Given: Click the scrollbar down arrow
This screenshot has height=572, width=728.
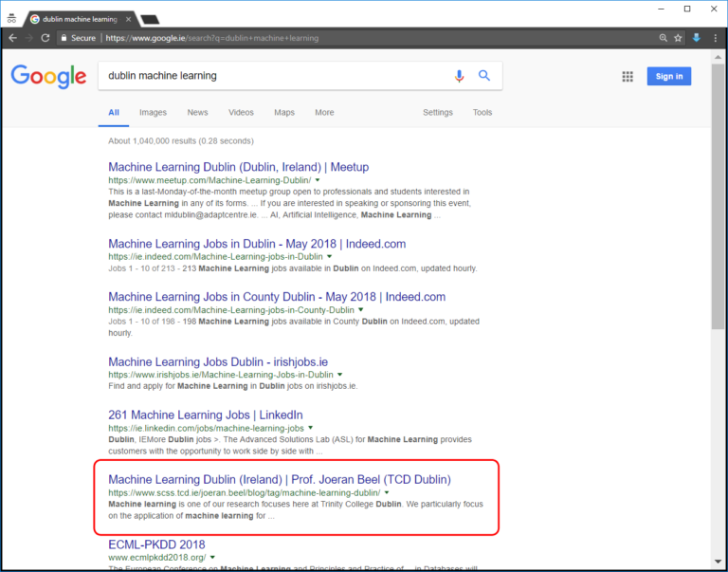Looking at the screenshot, I should click(x=718, y=563).
